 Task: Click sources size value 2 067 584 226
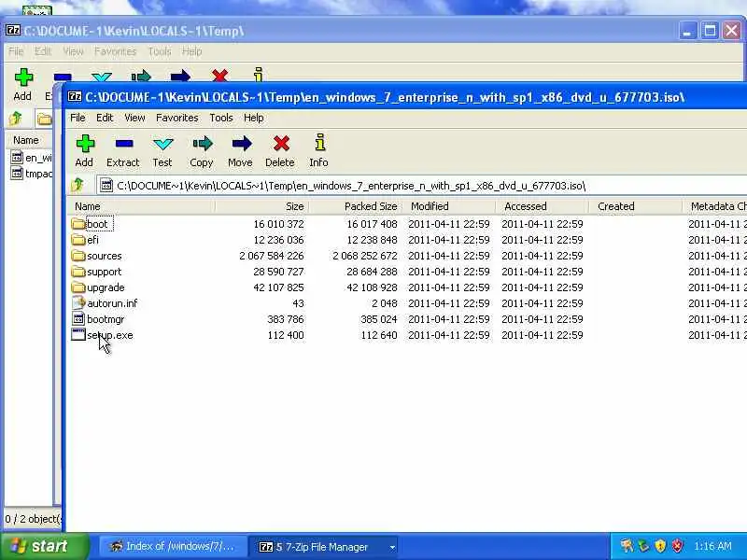(x=272, y=256)
